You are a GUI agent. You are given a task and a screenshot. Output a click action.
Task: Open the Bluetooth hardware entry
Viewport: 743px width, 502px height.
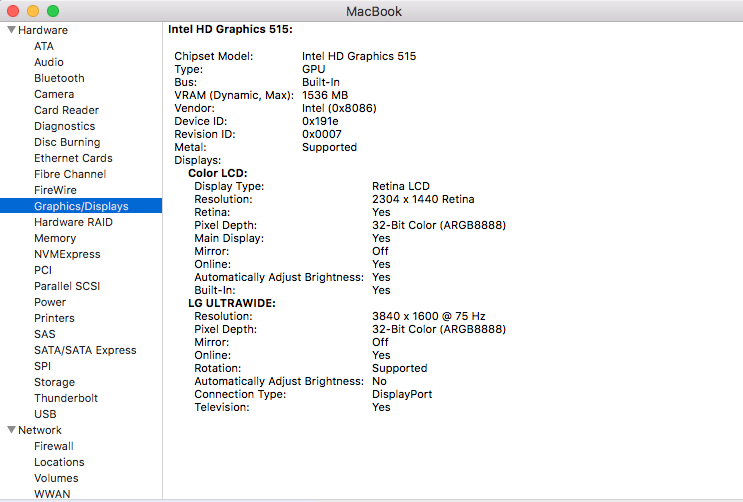point(59,78)
